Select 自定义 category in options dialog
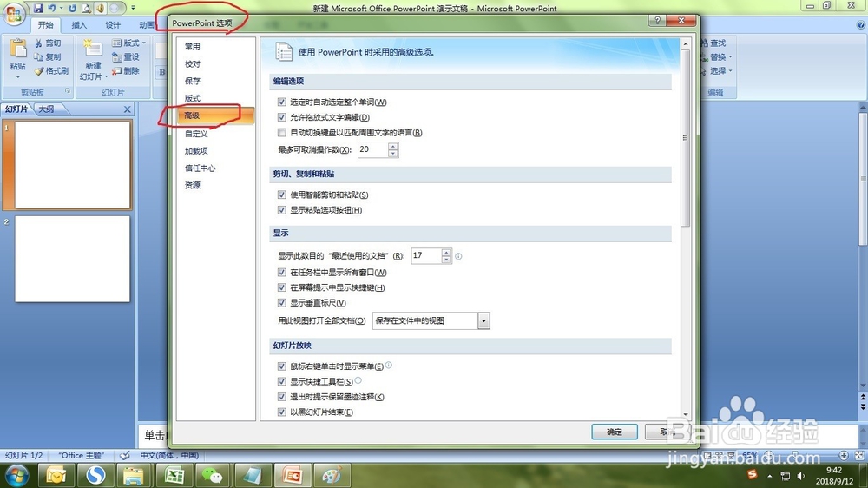 (x=196, y=134)
